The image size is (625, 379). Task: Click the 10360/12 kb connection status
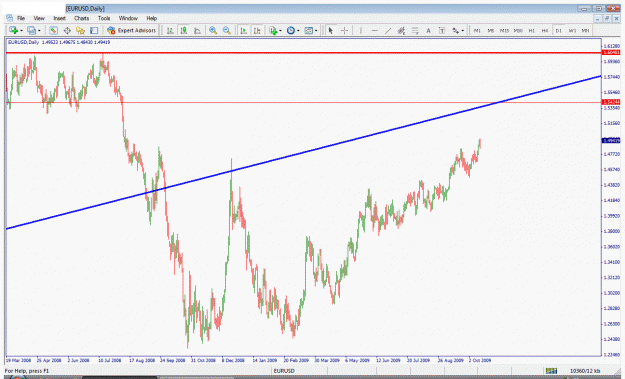[x=585, y=371]
